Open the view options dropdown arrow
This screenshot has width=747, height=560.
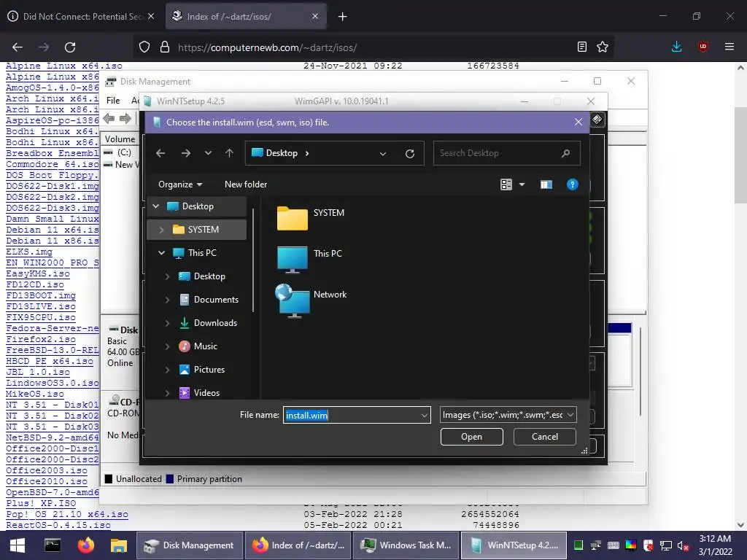(522, 184)
